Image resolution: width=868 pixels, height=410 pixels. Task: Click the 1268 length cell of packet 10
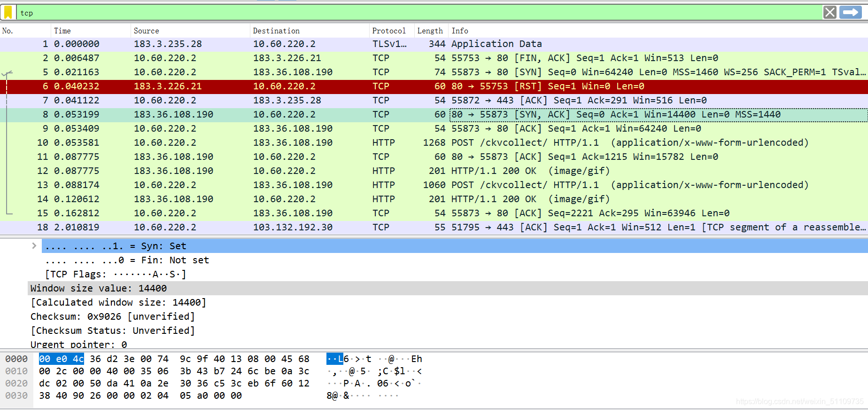[x=434, y=142]
